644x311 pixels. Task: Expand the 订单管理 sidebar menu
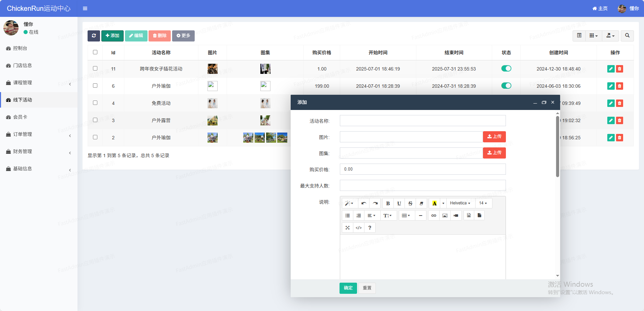pyautogui.click(x=39, y=134)
